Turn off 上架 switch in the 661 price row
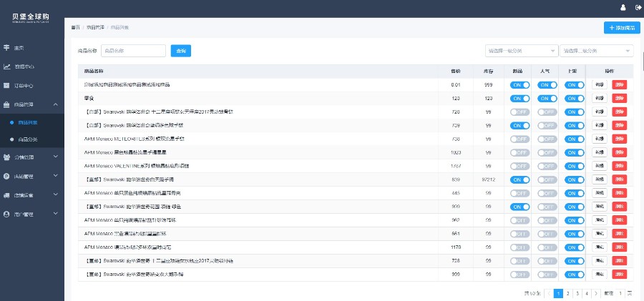 tap(575, 234)
